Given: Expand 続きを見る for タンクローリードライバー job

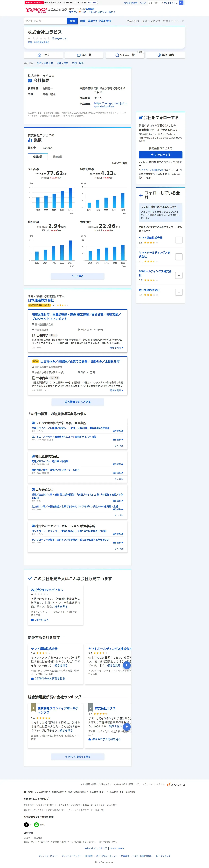Looking at the screenshot, I should (118, 534).
